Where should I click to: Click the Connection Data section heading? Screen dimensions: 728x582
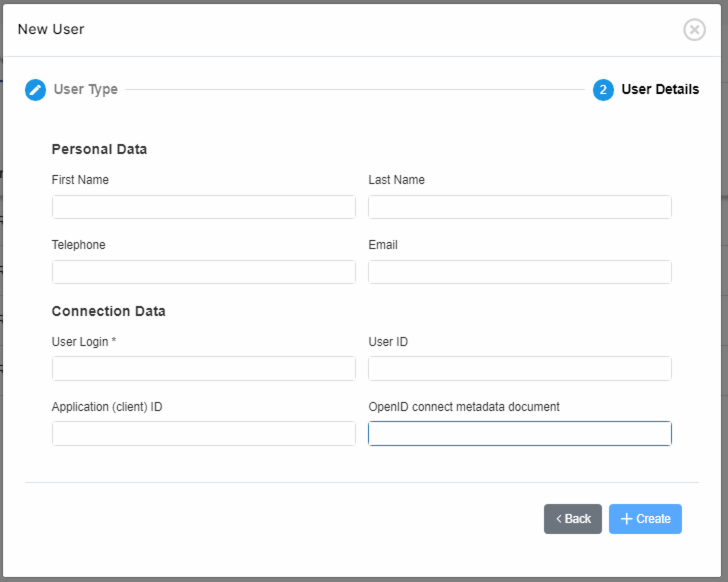108,311
